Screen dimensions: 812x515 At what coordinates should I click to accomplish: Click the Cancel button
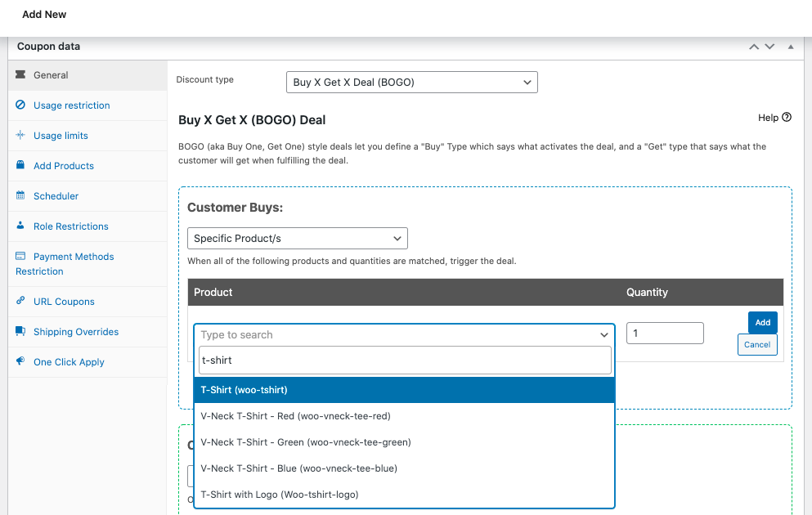(x=757, y=345)
